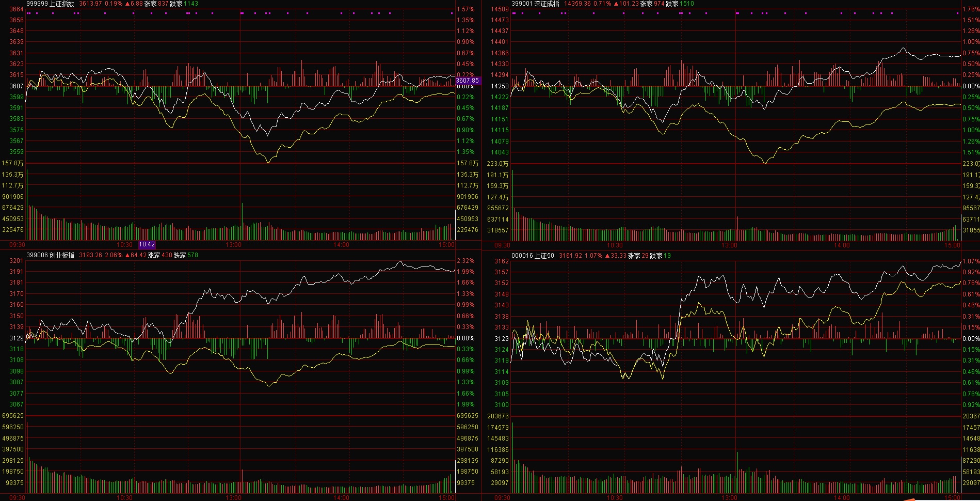The image size is (980, 501).
Task: Click the 3100 price axis label
Action: pos(502,405)
